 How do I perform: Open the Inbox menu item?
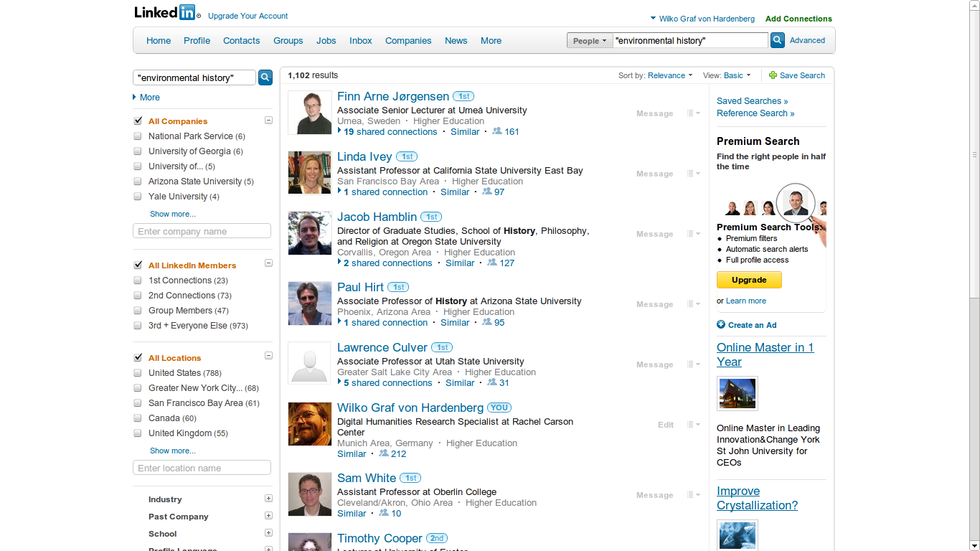pos(361,41)
